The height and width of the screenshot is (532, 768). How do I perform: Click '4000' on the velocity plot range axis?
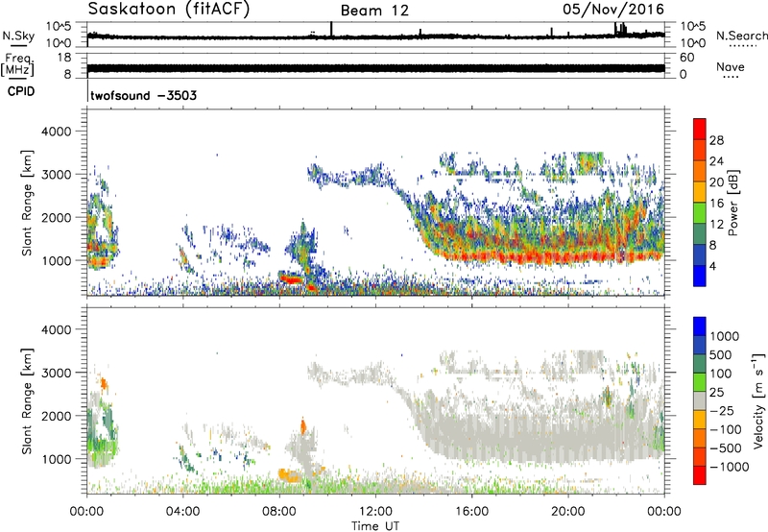57,329
